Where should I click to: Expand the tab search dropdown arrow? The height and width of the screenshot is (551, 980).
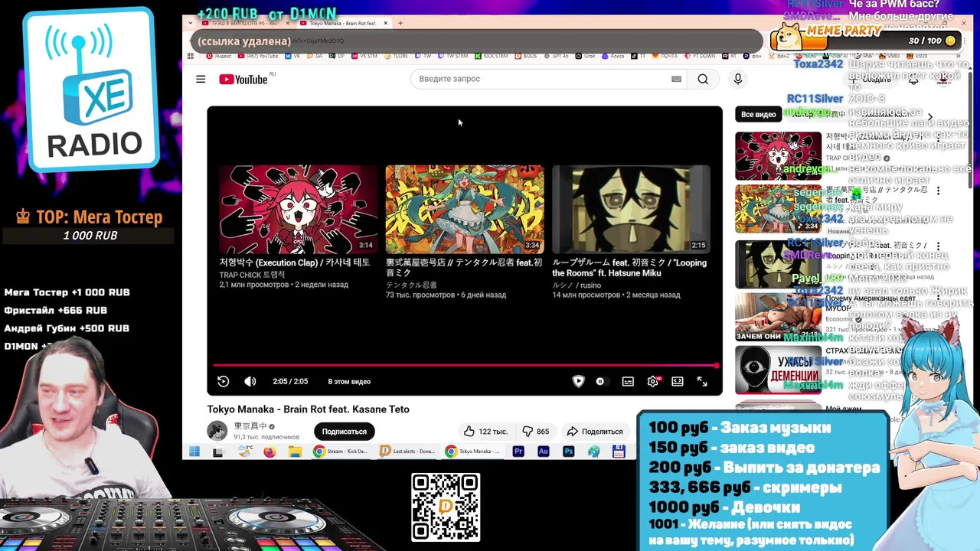pyautogui.click(x=190, y=23)
